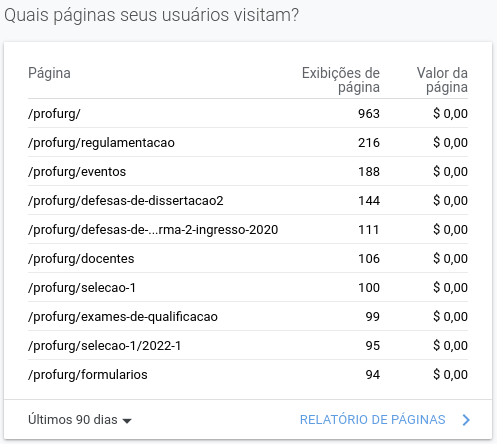The height and width of the screenshot is (444, 497).
Task: Open the RELATÓRIO DE PÁGINAS link
Action: tap(372, 420)
